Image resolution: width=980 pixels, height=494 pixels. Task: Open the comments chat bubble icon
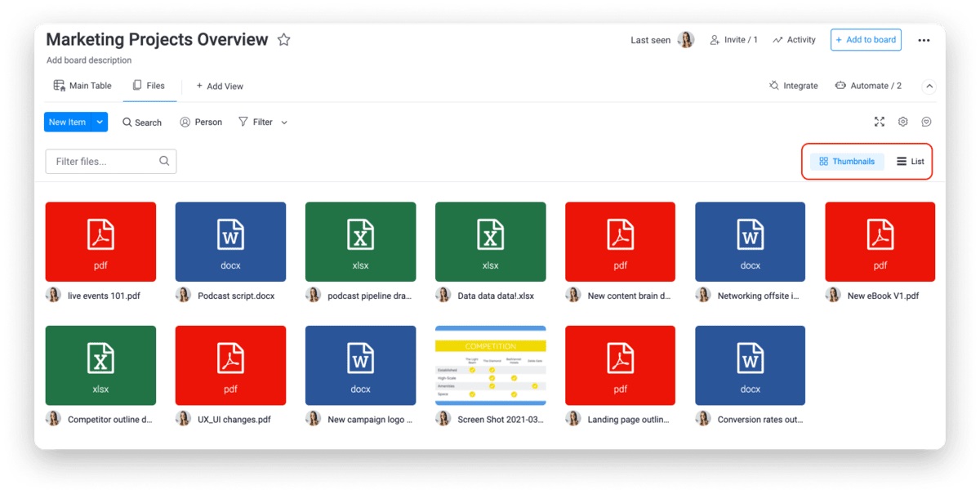927,122
